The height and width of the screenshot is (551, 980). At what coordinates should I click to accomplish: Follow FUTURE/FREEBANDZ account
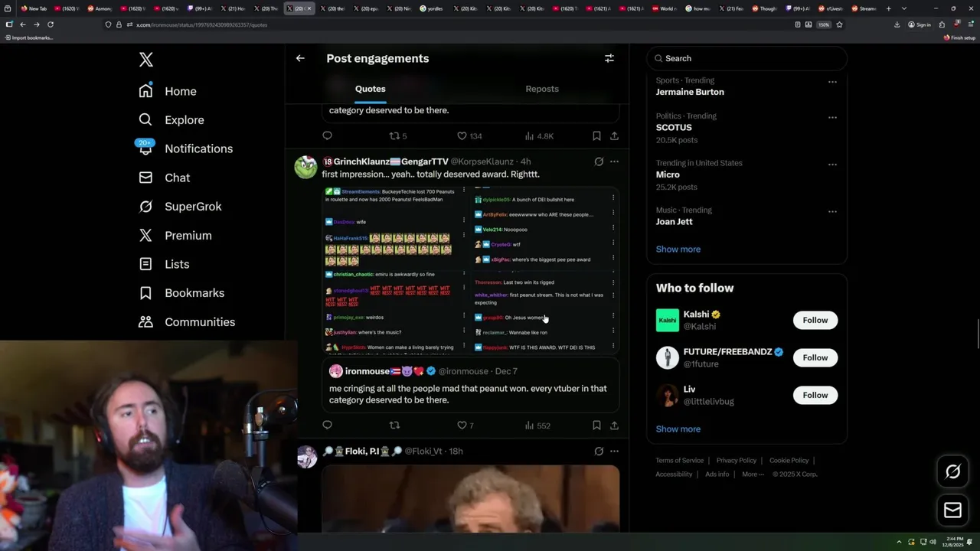tap(815, 357)
